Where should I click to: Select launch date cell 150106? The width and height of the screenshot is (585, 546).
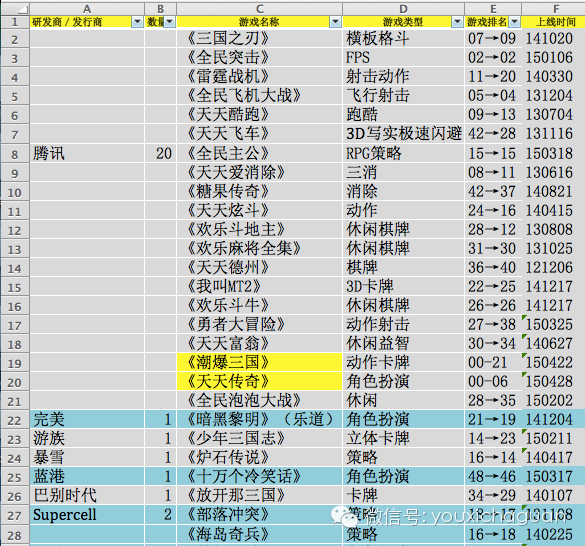554,58
